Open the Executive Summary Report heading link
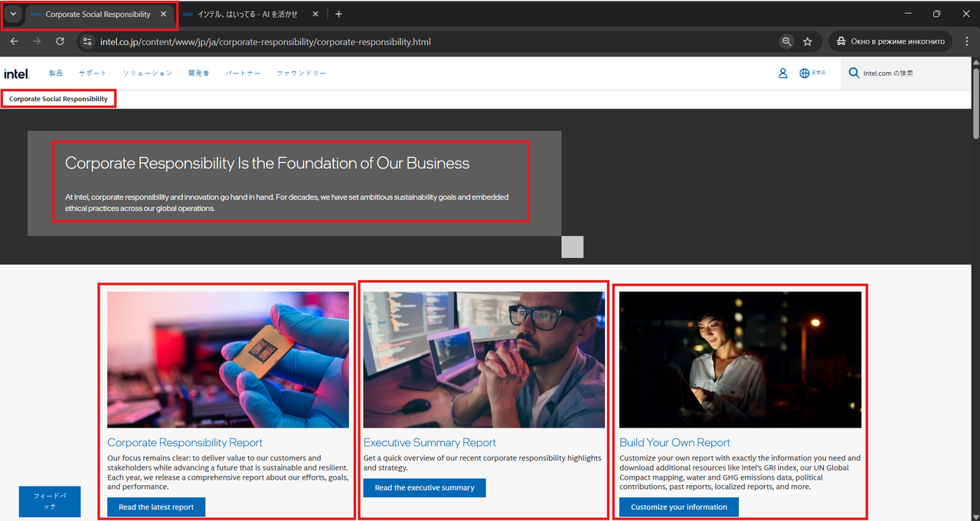Screen dimensions: 980x521 coord(430,442)
